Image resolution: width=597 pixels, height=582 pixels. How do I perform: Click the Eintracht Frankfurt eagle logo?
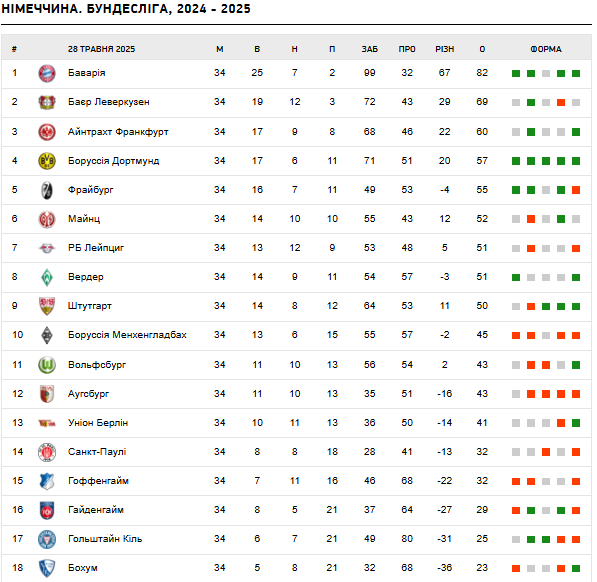coord(47,132)
